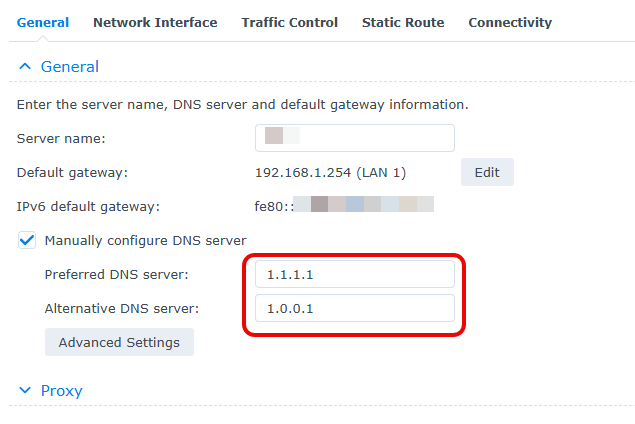The width and height of the screenshot is (635, 424).
Task: Click the General tab
Action: tap(43, 22)
